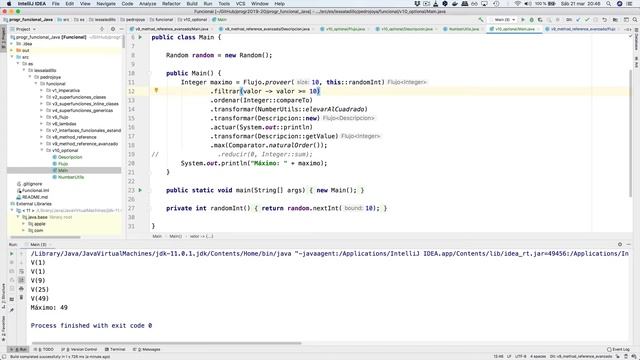Clear all console output with trash icon

pyautogui.click(x=21, y=297)
